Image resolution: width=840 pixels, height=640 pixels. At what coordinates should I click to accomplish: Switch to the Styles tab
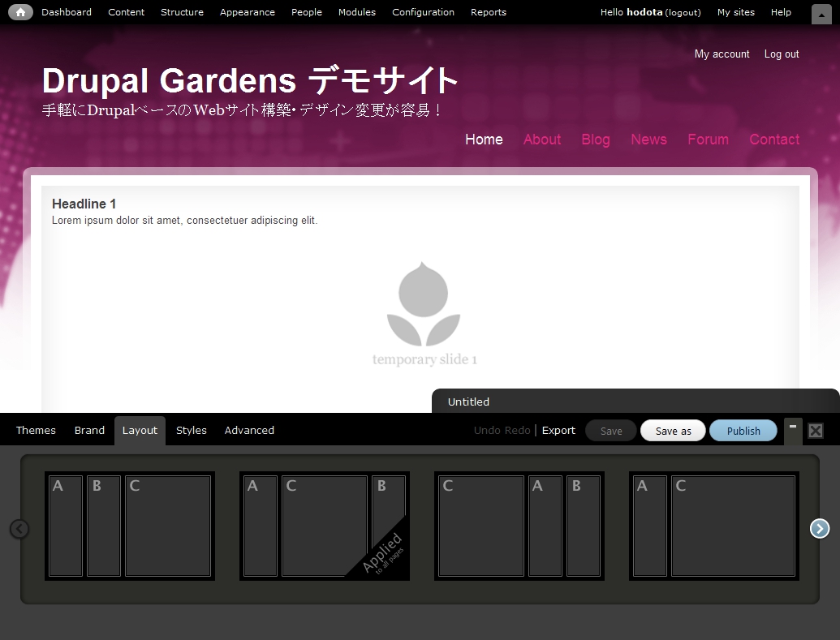192,430
